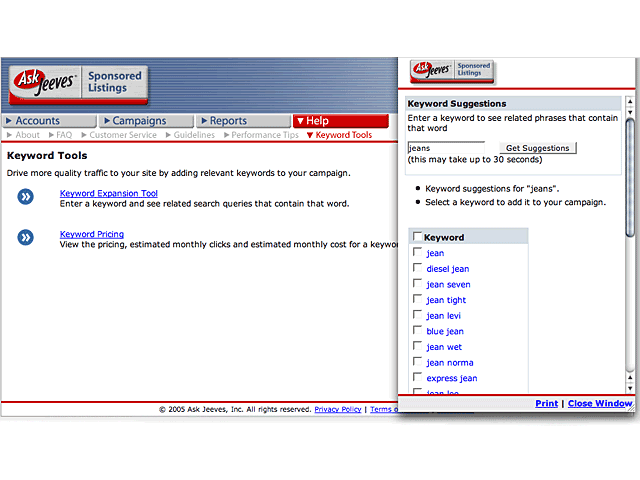Go to the About submenu item
The image size is (640, 480).
[23, 135]
